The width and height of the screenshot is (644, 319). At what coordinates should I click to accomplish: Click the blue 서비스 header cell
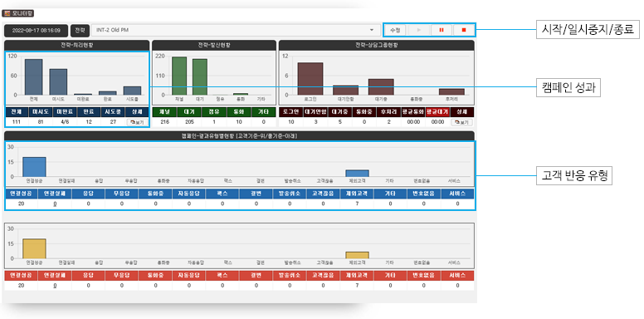457,194
